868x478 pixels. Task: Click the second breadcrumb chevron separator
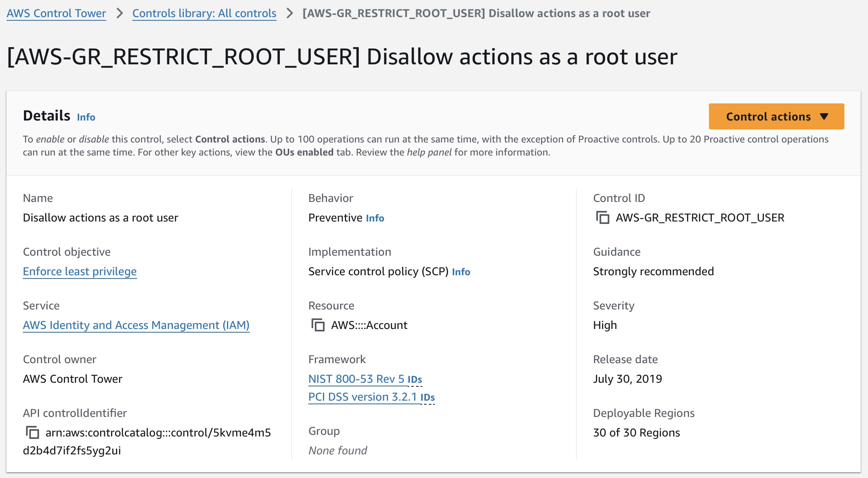click(x=290, y=13)
